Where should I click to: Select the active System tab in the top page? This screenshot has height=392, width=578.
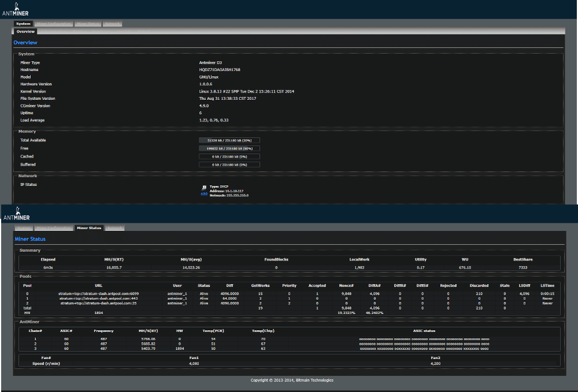(23, 24)
